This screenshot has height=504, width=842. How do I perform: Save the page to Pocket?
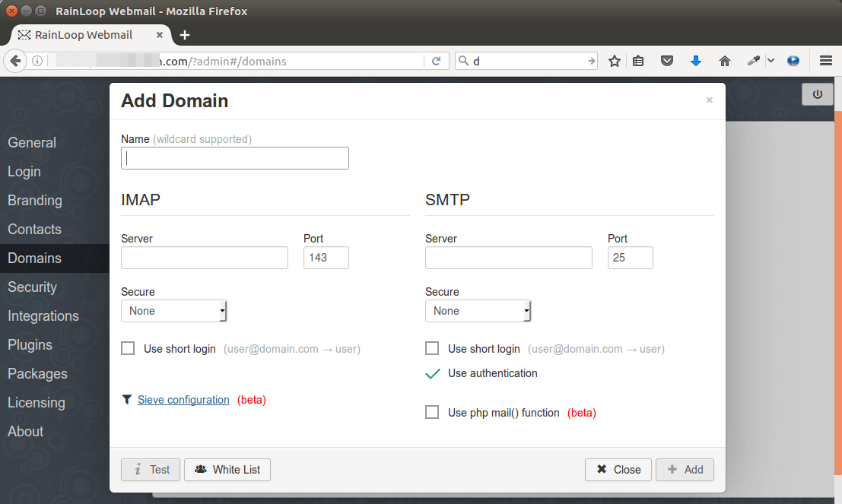pos(667,61)
